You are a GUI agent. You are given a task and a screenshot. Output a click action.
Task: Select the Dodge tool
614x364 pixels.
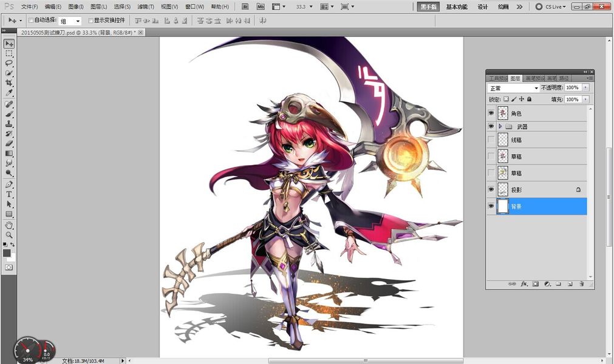click(x=9, y=173)
